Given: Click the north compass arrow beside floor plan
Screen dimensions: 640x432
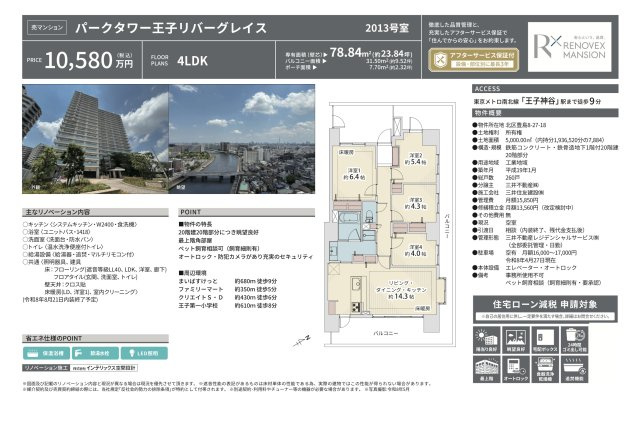Looking at the screenshot, I should click(301, 341).
